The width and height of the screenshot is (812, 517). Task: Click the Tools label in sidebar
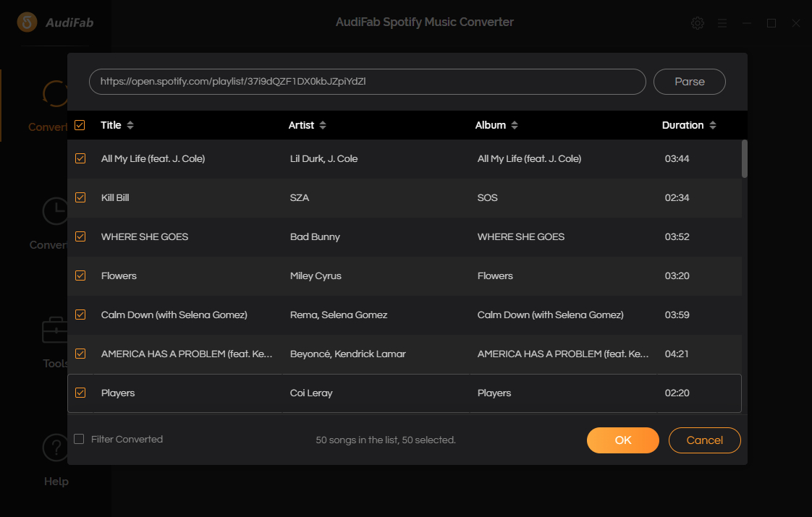tap(56, 363)
